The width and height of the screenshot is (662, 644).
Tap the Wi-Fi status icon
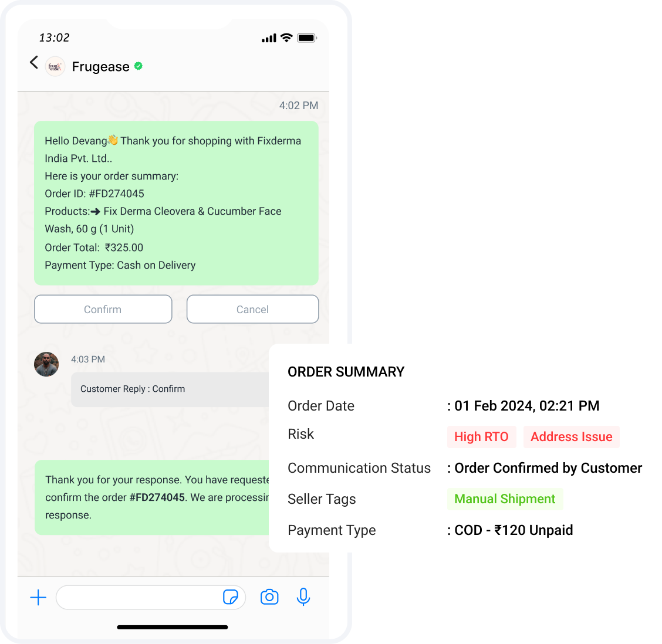(286, 38)
